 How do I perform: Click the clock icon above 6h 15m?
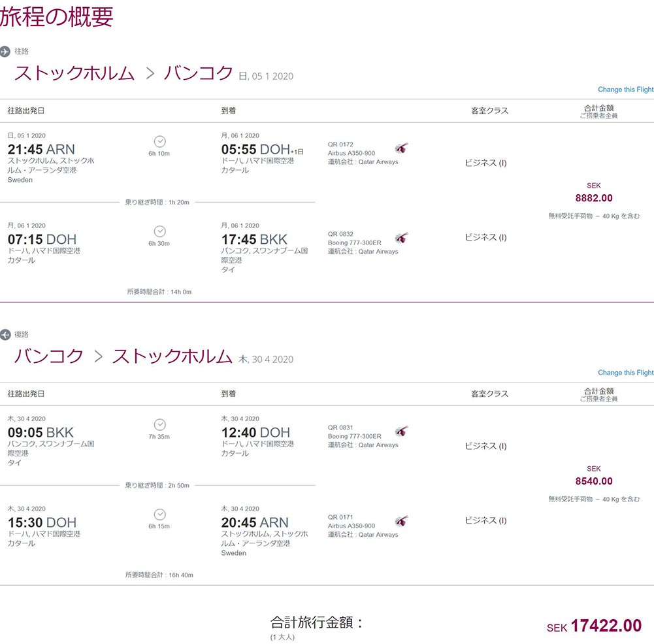[x=160, y=514]
